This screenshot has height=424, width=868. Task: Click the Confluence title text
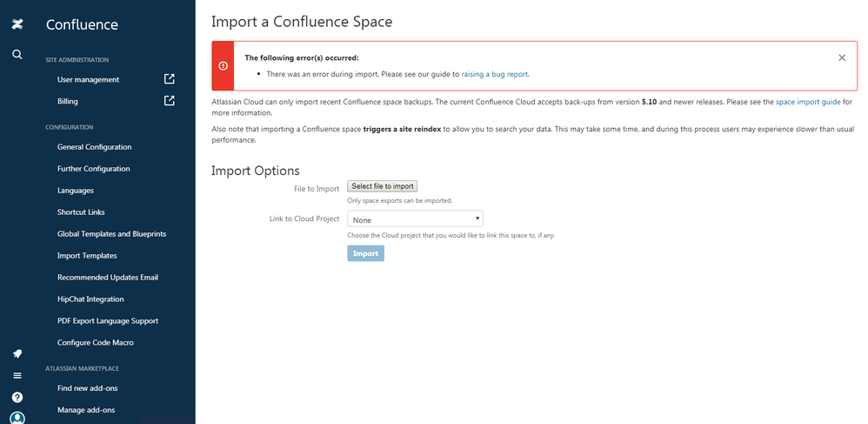pos(82,24)
